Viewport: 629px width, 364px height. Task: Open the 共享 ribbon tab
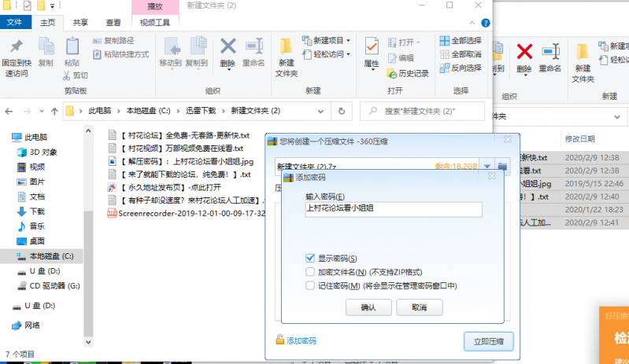[80, 23]
